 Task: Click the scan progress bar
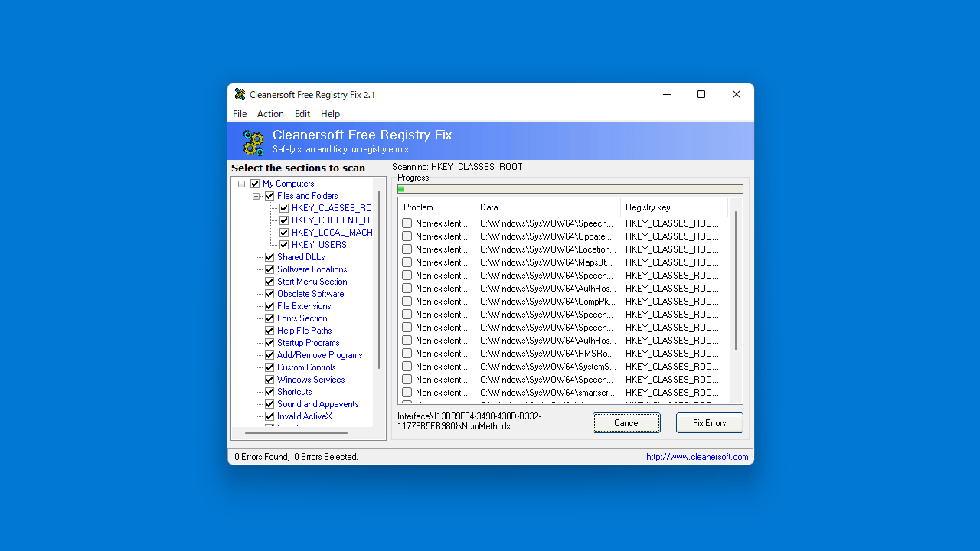click(x=570, y=189)
